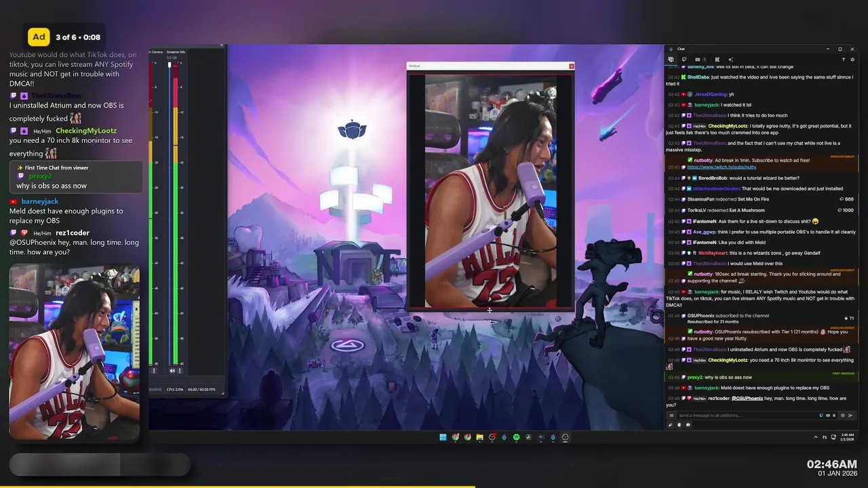Open the all-platforms chat tab icon
Screen dimensions: 868x488
[671, 60]
